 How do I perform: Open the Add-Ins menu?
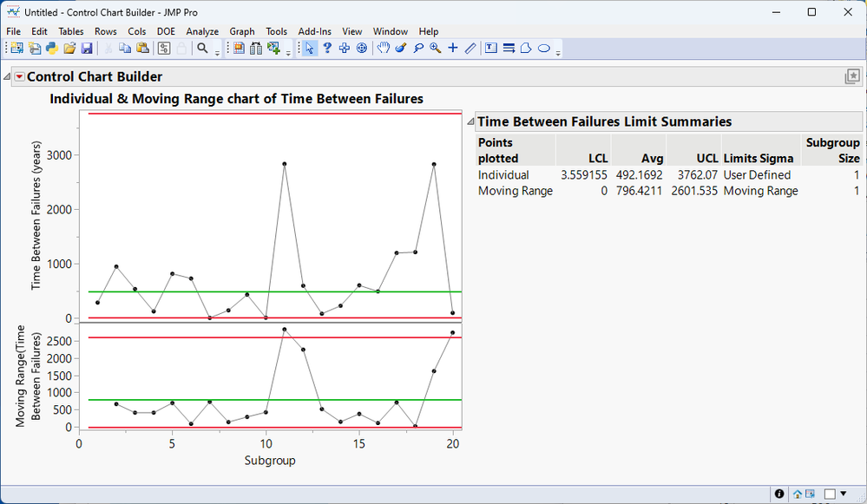pyautogui.click(x=315, y=31)
